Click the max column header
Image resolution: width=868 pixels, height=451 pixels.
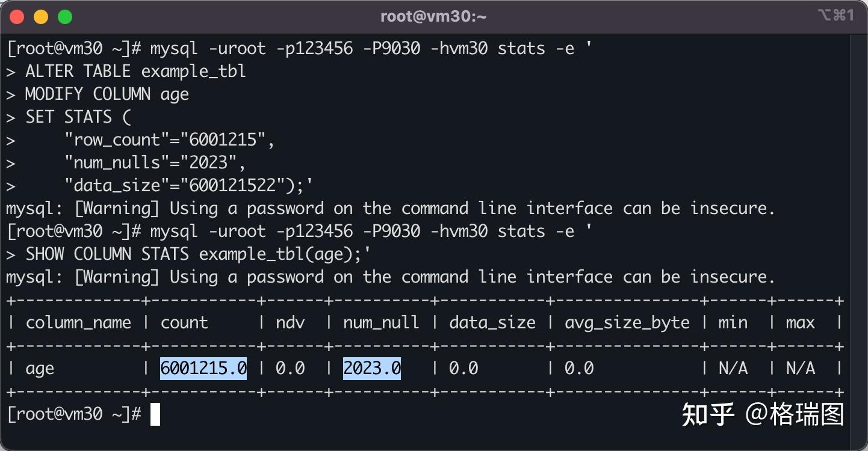pos(801,323)
